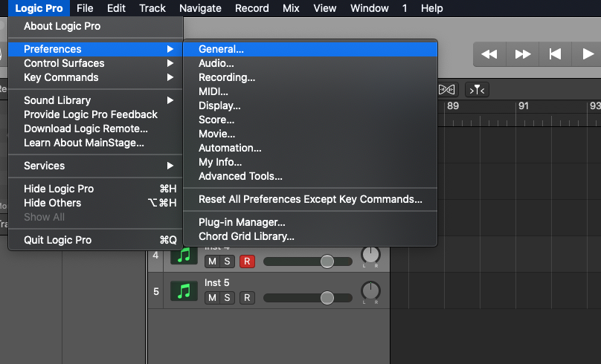This screenshot has width=601, height=364.
Task: Record-enable the Inst 5 track
Action: tap(247, 298)
